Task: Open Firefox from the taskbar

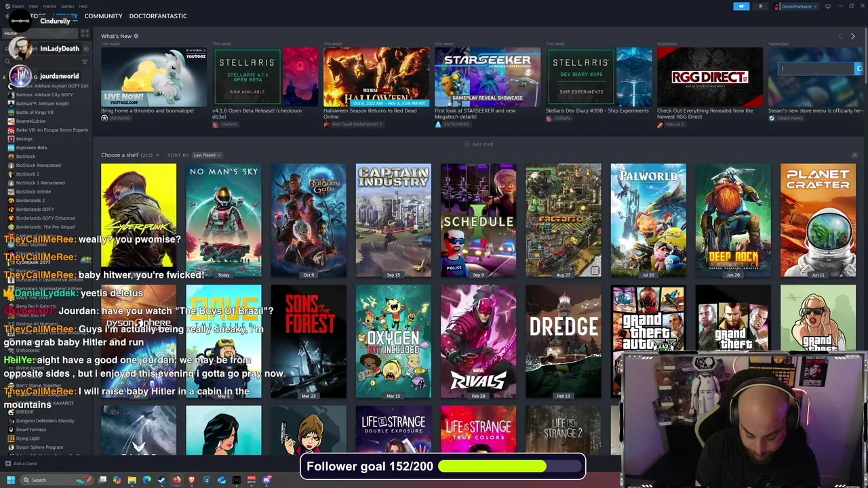Action: (x=176, y=480)
